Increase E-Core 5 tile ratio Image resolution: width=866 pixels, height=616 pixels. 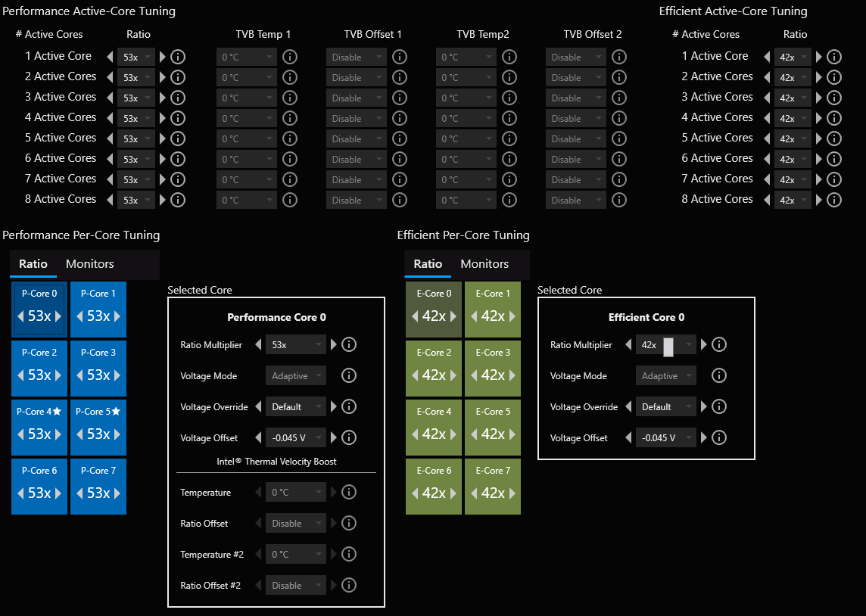(512, 434)
